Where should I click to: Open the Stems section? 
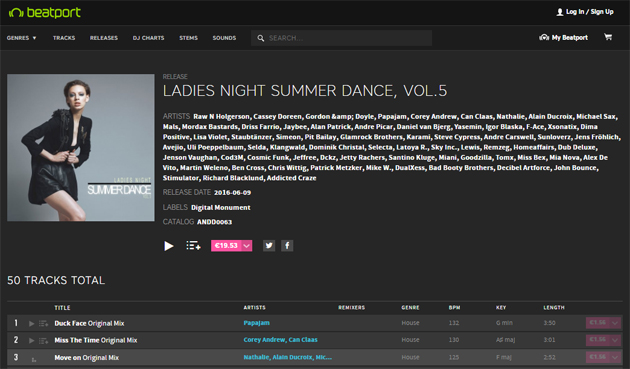[188, 38]
